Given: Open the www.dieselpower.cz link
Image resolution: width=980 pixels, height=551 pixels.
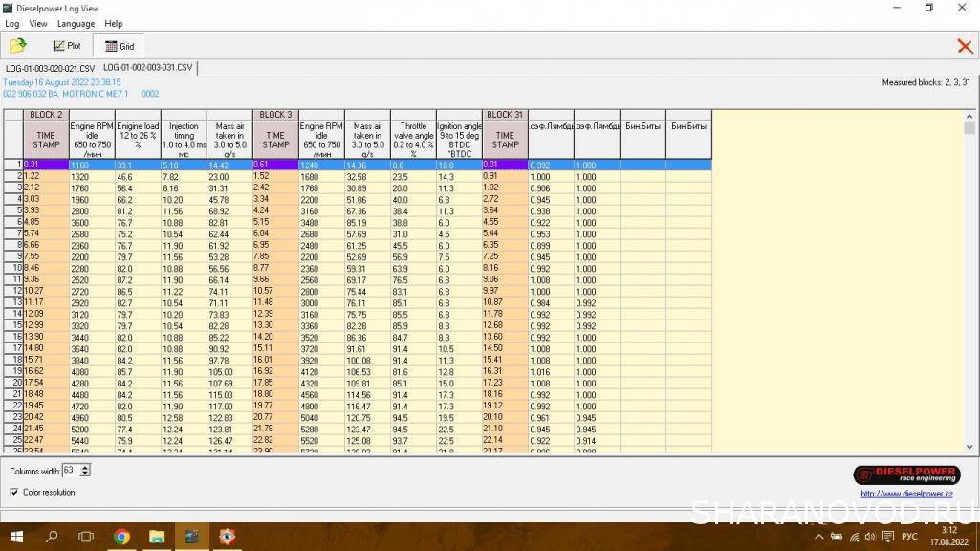Looking at the screenshot, I should tap(906, 494).
